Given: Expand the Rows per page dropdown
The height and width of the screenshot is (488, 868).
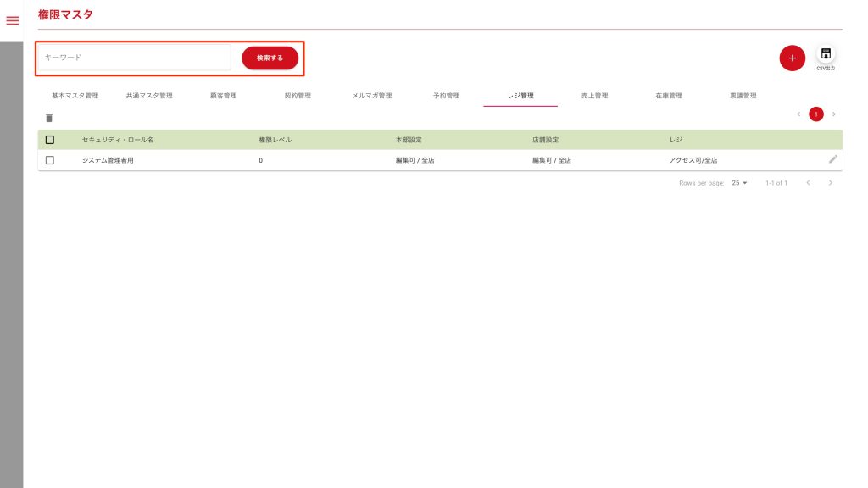Looking at the screenshot, I should pyautogui.click(x=739, y=183).
